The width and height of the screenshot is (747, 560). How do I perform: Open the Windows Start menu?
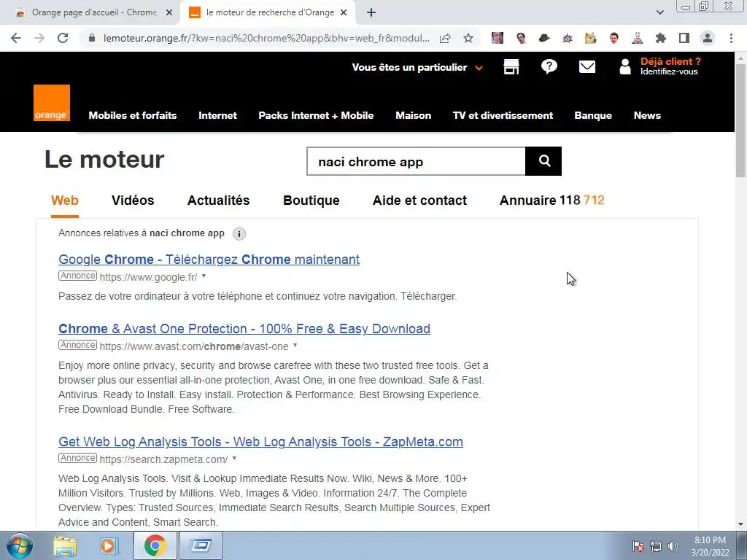pos(20,545)
